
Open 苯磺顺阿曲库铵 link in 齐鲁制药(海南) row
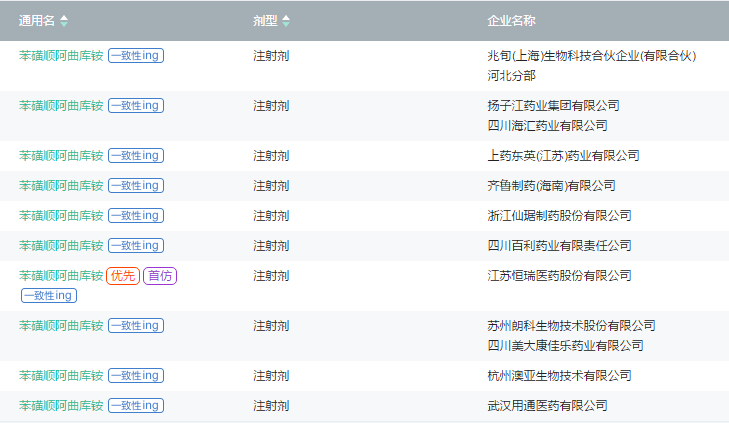point(61,186)
